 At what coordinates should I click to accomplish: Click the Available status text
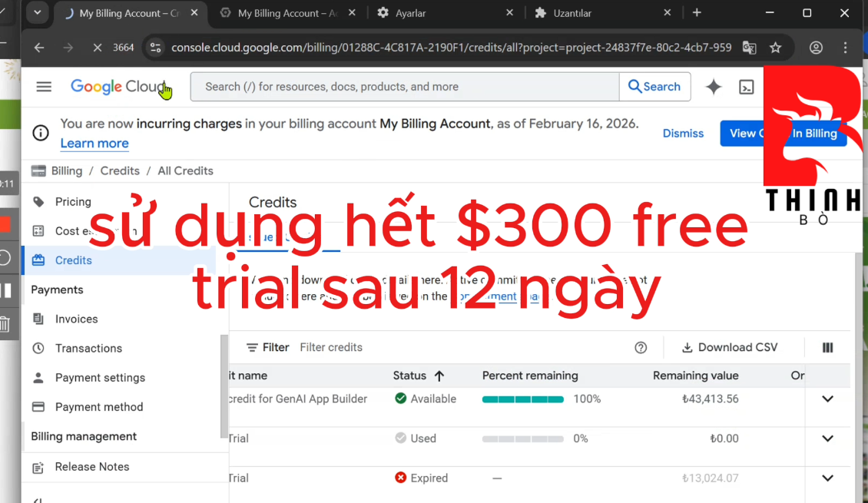click(x=433, y=399)
